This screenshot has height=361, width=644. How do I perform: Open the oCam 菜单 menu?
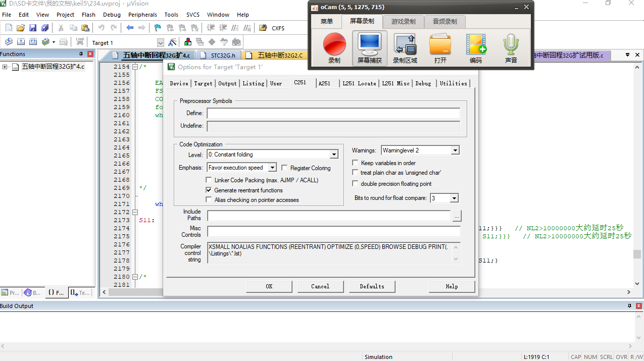(327, 21)
